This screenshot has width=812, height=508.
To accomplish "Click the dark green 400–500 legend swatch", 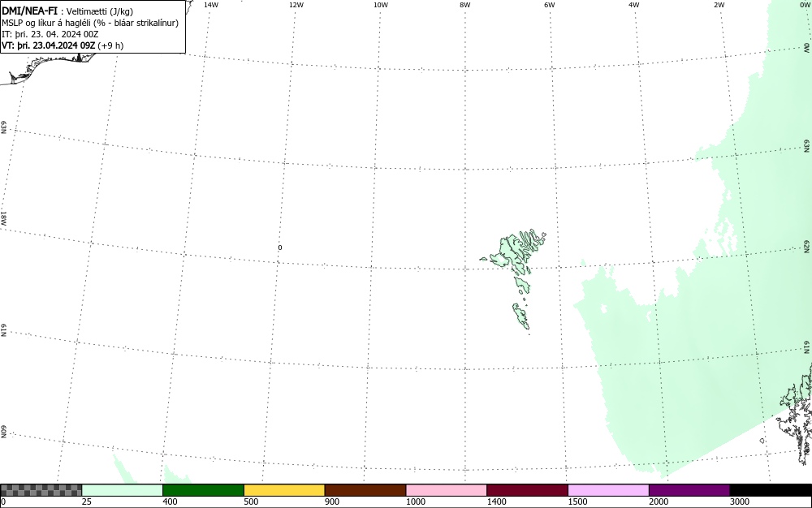I will point(203,490).
